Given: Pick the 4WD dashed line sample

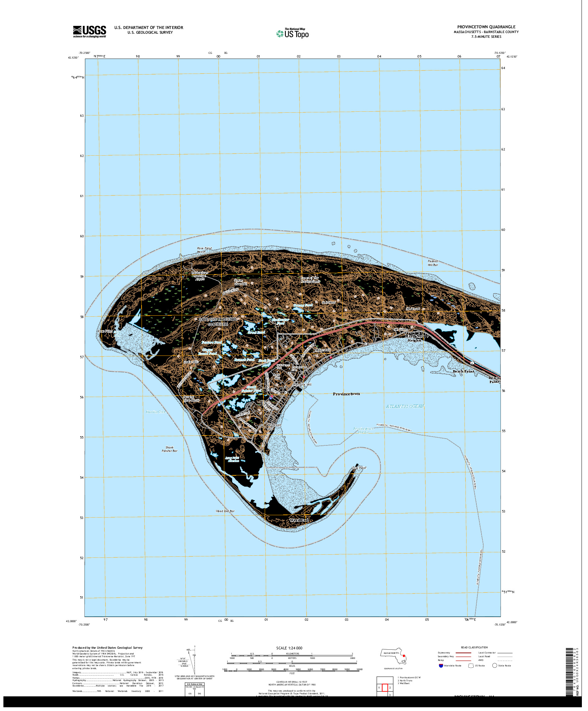Looking at the screenshot, I should [x=505, y=660].
